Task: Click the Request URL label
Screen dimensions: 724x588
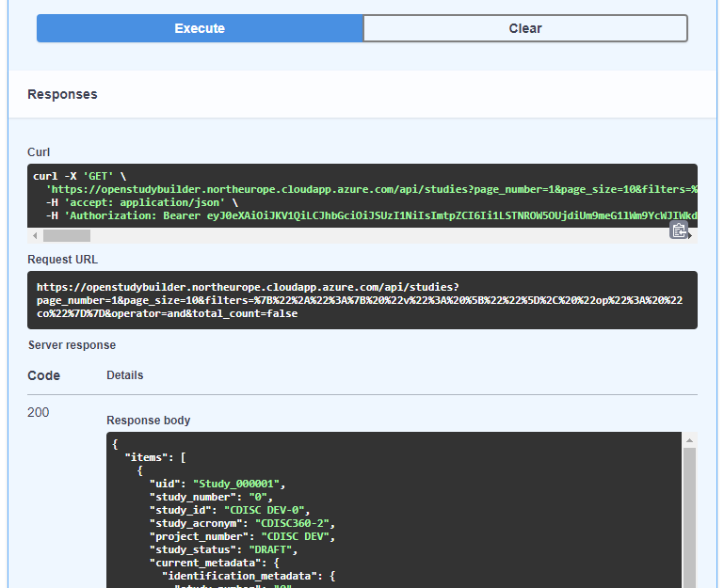Action: point(63,260)
